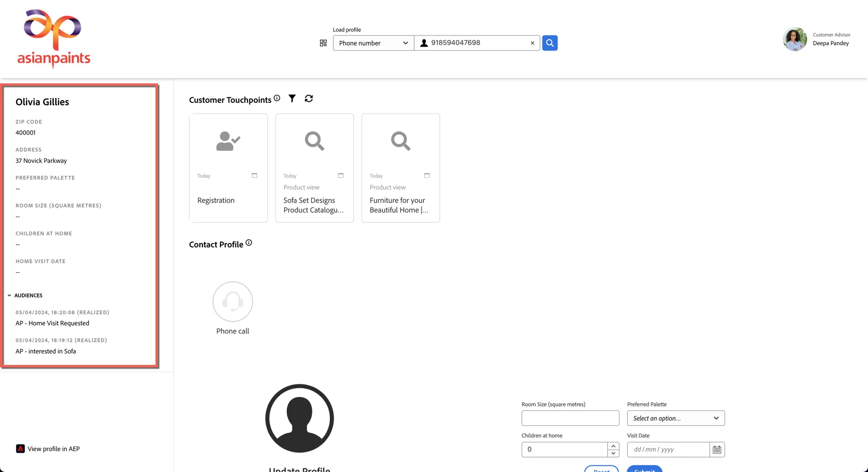Open View profile in AEP link

pyautogui.click(x=53, y=449)
